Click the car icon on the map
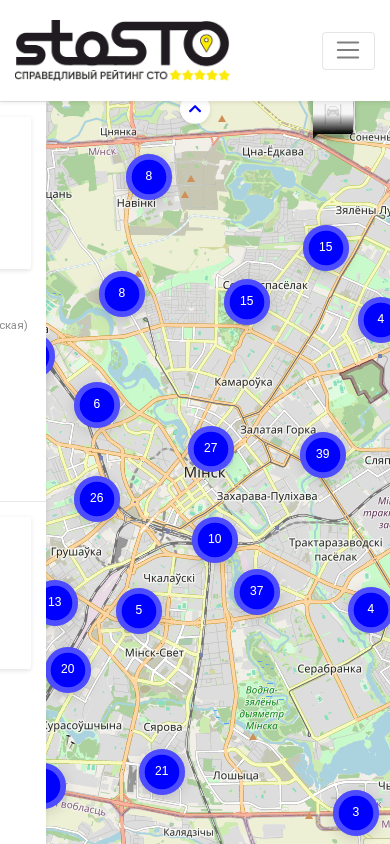Image resolution: width=390 pixels, height=844 pixels. (x=334, y=117)
